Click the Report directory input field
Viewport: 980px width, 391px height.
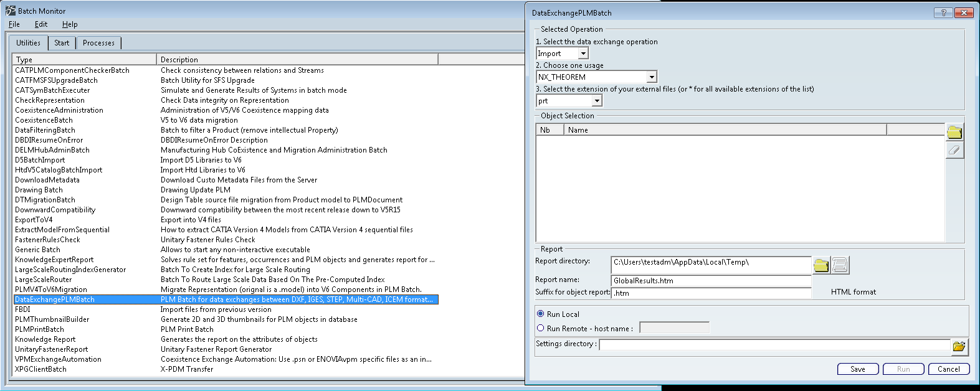[x=711, y=265]
